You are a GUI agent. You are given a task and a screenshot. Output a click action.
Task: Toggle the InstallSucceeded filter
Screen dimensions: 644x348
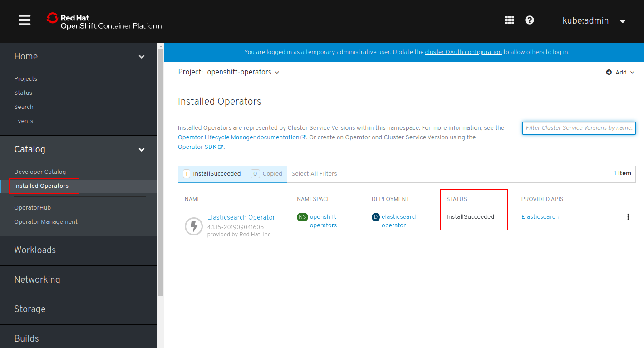point(212,174)
